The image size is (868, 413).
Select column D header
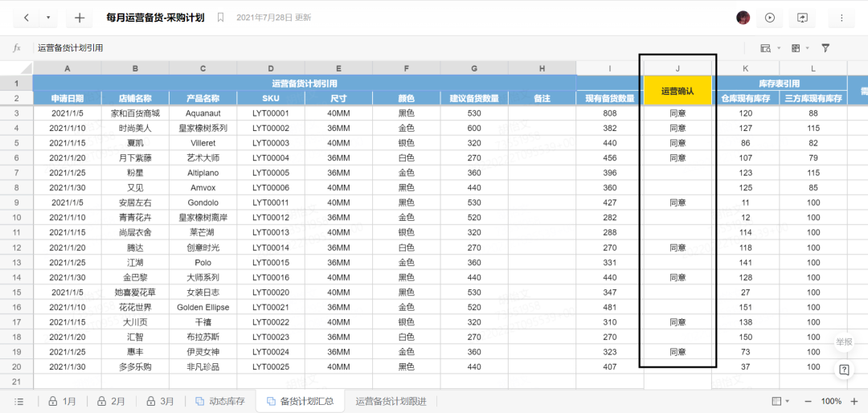tap(271, 68)
